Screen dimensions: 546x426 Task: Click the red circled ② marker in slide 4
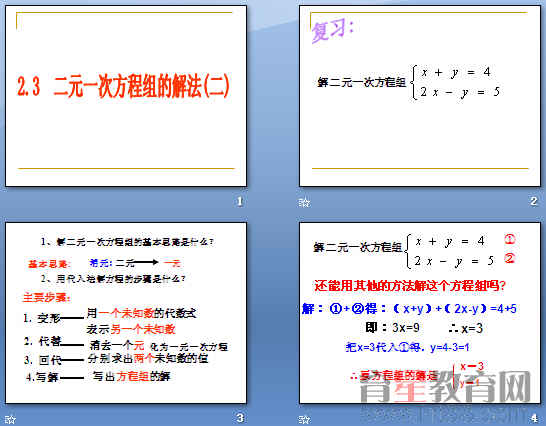[x=509, y=258]
